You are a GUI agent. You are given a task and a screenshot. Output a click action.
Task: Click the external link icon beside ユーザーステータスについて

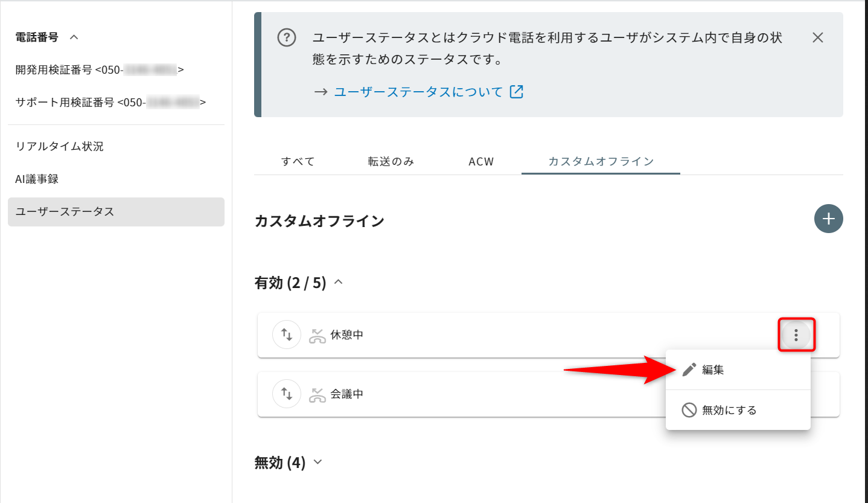517,92
